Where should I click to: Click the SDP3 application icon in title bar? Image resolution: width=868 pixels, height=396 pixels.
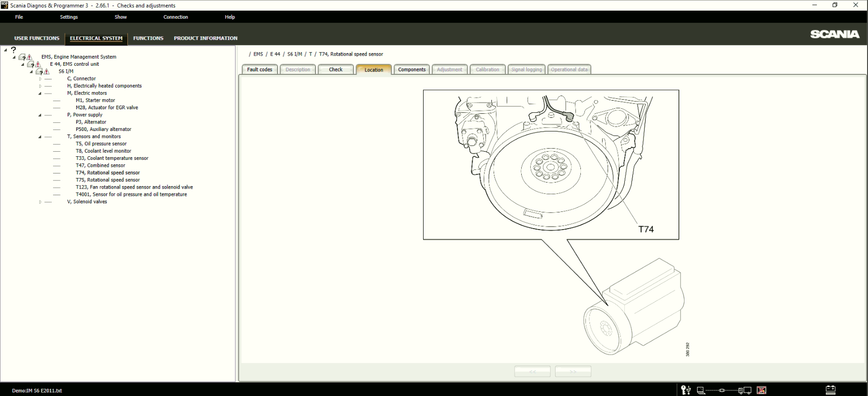(x=4, y=5)
